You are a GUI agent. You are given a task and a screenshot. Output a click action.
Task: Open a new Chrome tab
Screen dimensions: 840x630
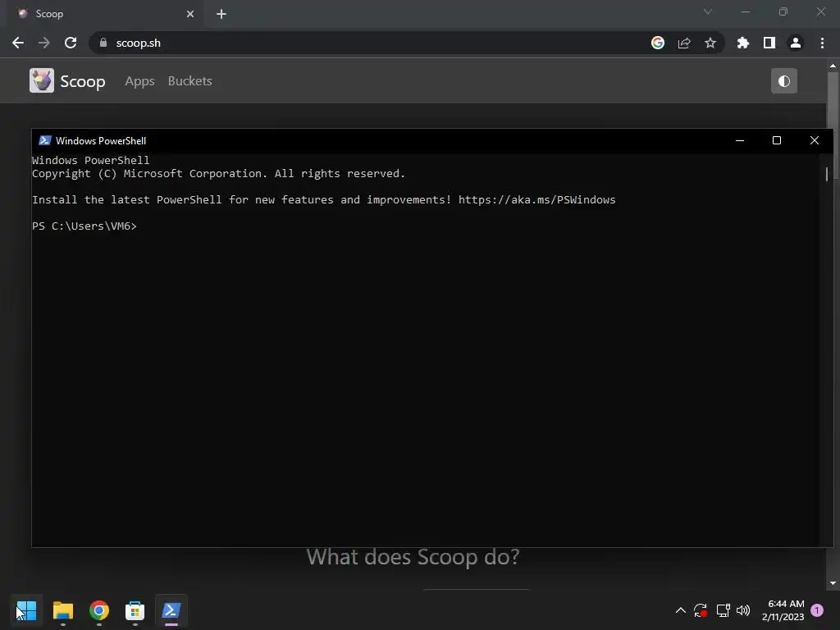pyautogui.click(x=221, y=14)
